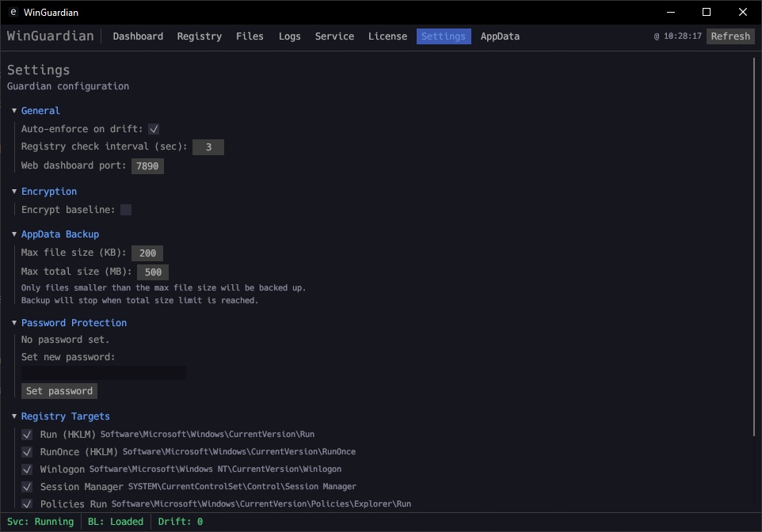The width and height of the screenshot is (762, 532).
Task: Enable the Encrypt baseline checkbox
Action: pos(126,210)
